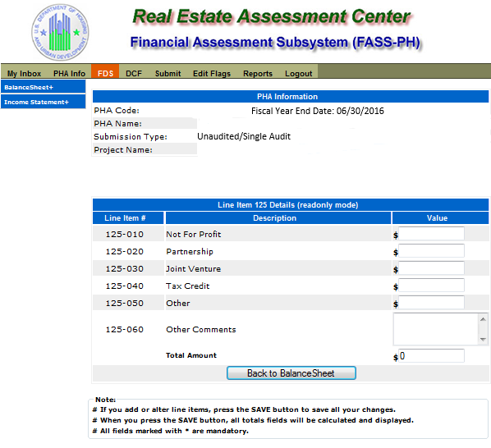Click the Real Estate Assessment Center title
The height and width of the screenshot is (448, 491).
(272, 16)
